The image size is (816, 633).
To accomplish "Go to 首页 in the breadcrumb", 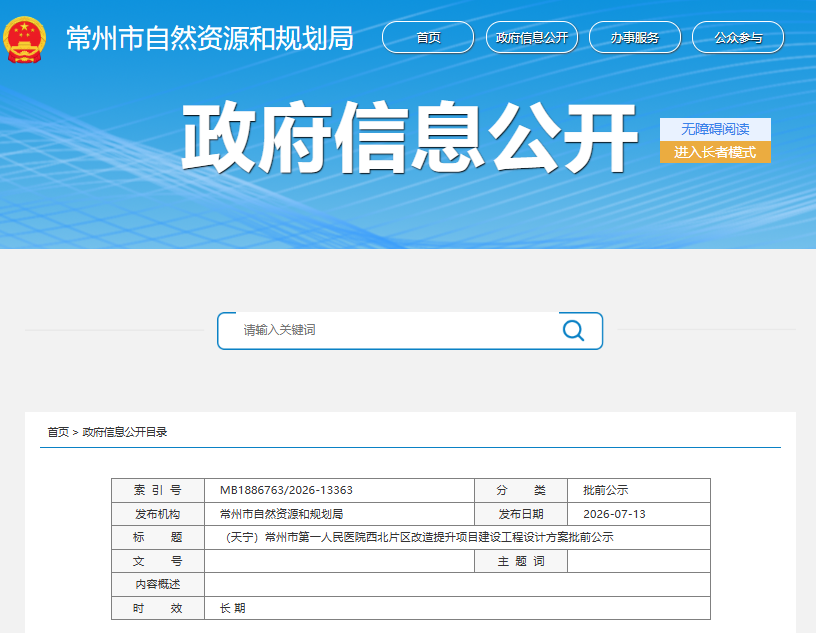I will [x=58, y=432].
